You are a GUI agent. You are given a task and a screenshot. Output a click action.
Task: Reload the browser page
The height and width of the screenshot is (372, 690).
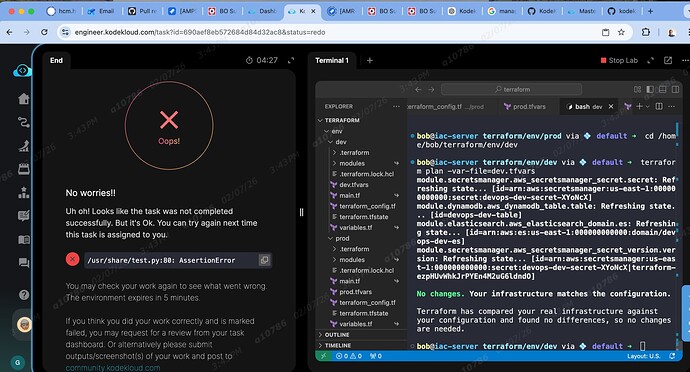tap(44, 32)
